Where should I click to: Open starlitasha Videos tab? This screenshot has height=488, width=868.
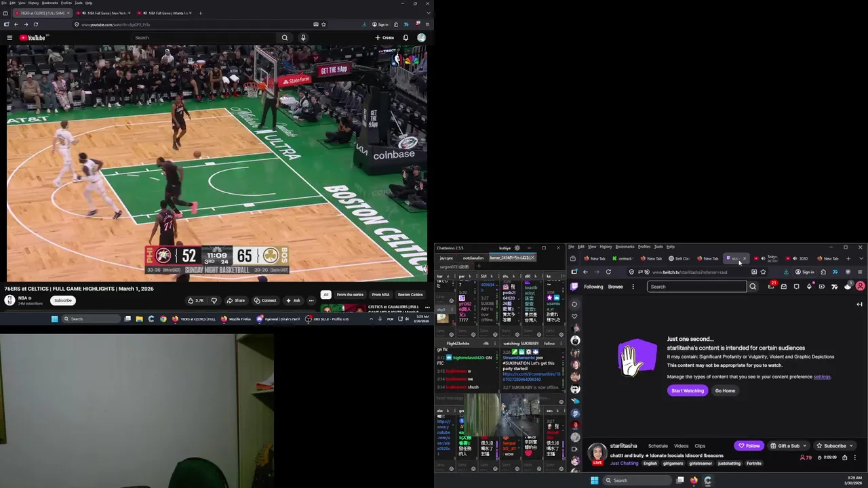pos(682,446)
